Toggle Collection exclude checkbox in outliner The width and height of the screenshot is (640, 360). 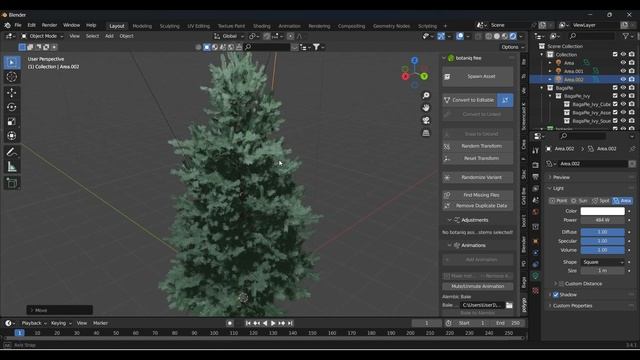615,54
